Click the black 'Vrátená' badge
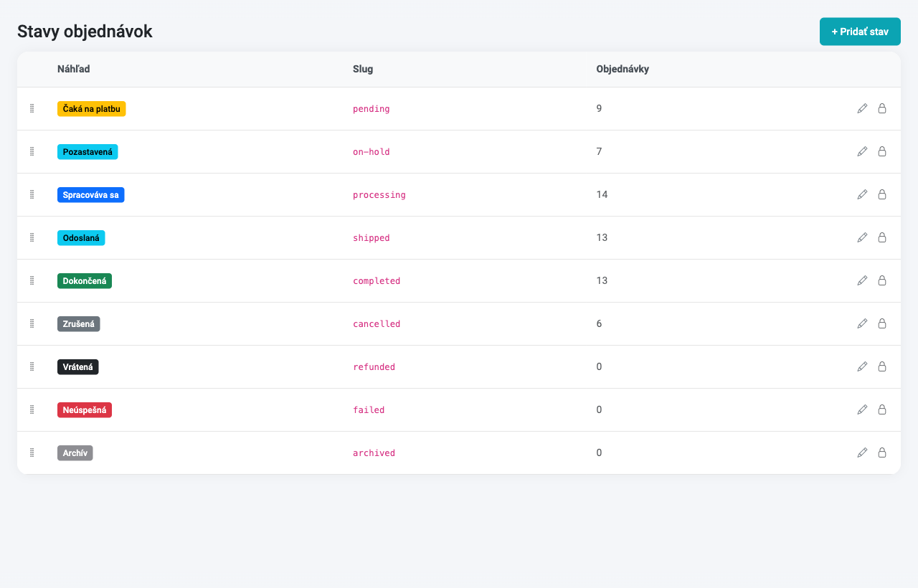The width and height of the screenshot is (918, 588). [x=78, y=366]
